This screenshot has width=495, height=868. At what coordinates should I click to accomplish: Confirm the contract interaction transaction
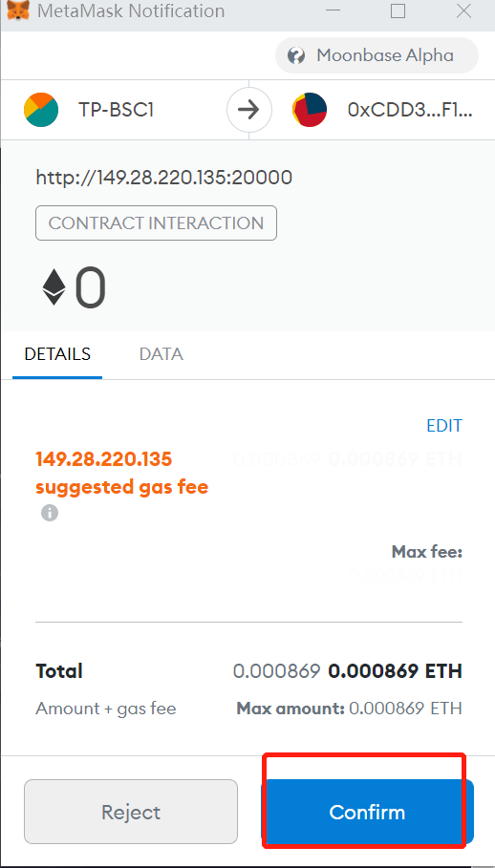[x=367, y=812]
